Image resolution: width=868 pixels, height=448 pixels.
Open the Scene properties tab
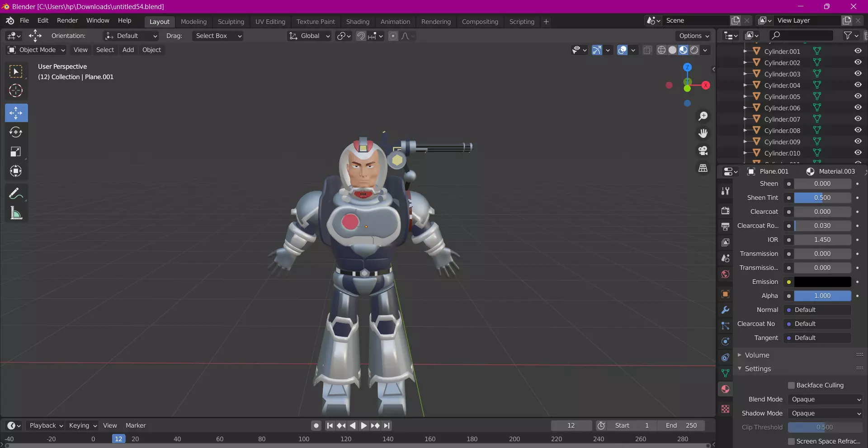[726, 258]
